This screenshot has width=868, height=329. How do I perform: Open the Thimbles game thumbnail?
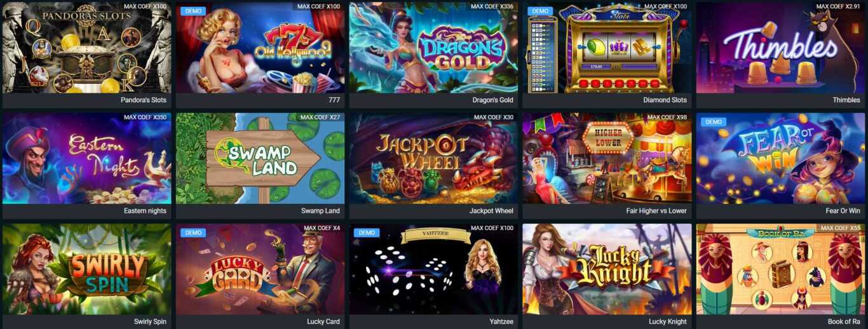[x=780, y=48]
